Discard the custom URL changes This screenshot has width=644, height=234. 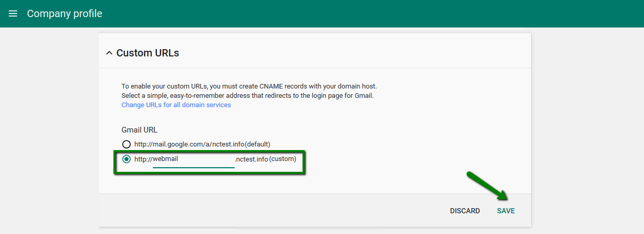(x=465, y=211)
